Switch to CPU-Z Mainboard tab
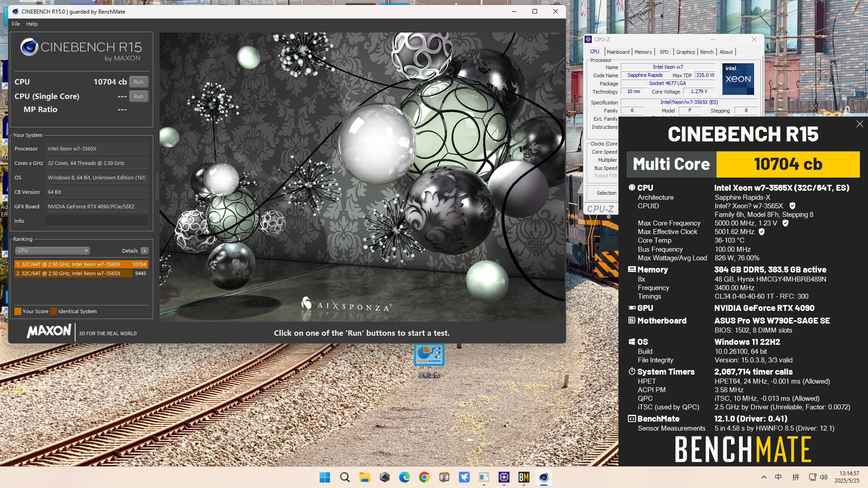This screenshot has width=868, height=488. point(618,52)
